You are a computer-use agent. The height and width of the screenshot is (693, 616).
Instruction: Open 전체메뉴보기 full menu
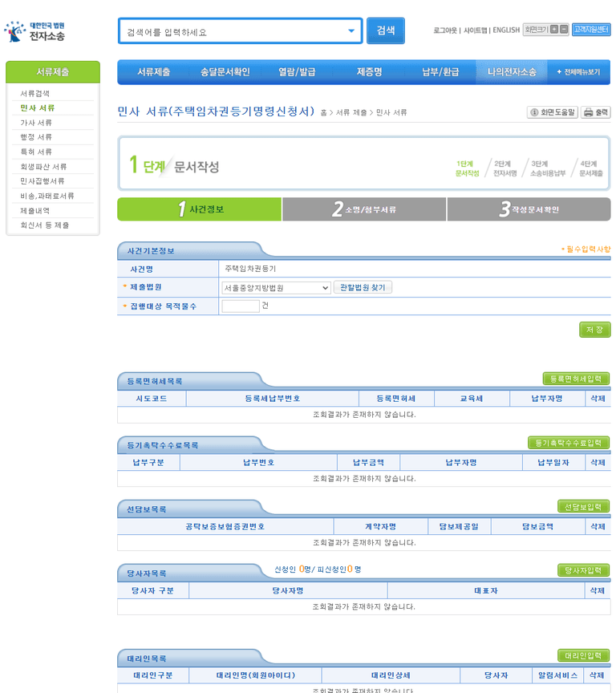pos(578,72)
